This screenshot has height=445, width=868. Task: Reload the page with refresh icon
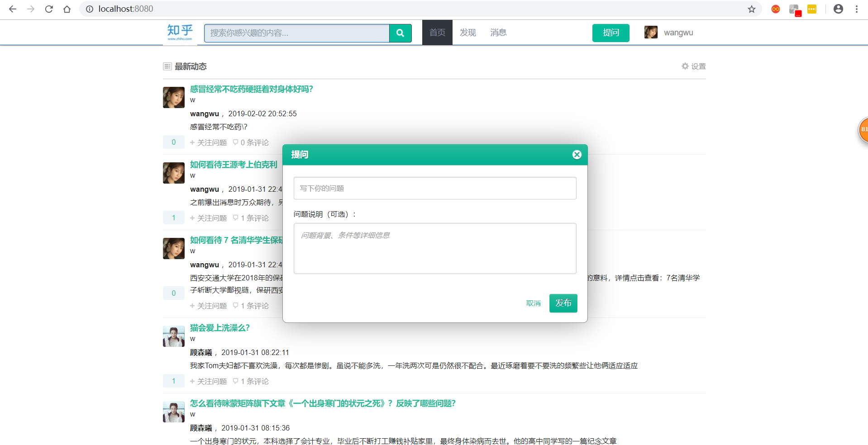pos(49,9)
